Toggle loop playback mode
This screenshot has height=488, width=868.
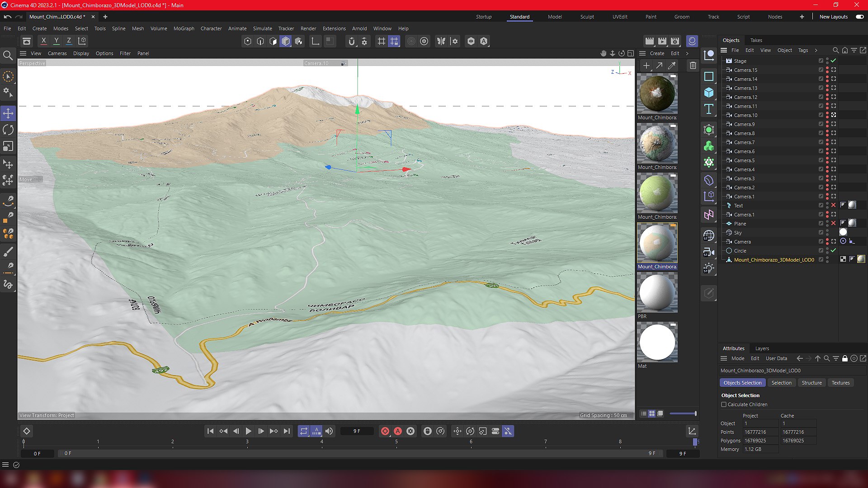(304, 432)
